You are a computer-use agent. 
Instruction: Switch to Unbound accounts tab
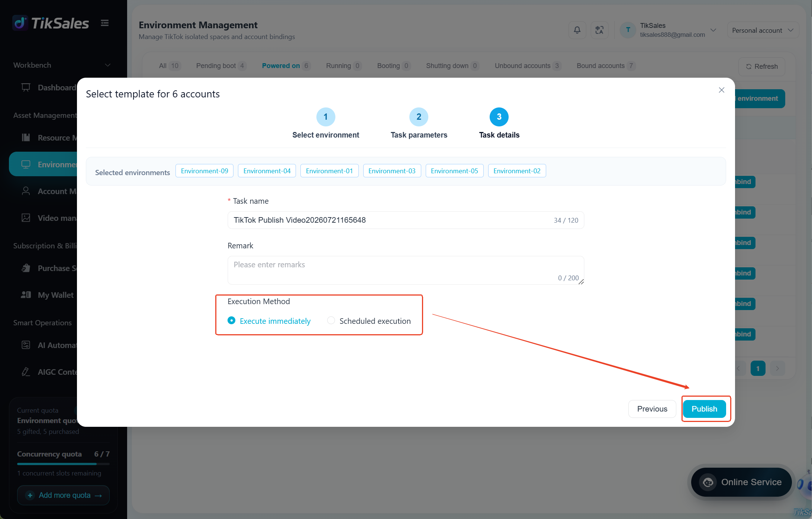(528, 66)
